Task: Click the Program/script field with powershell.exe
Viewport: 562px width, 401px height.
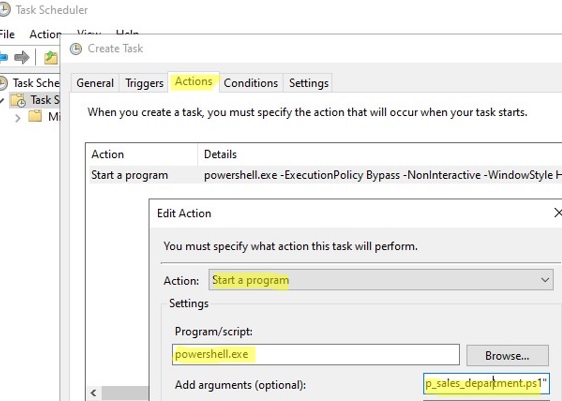Action: point(315,354)
